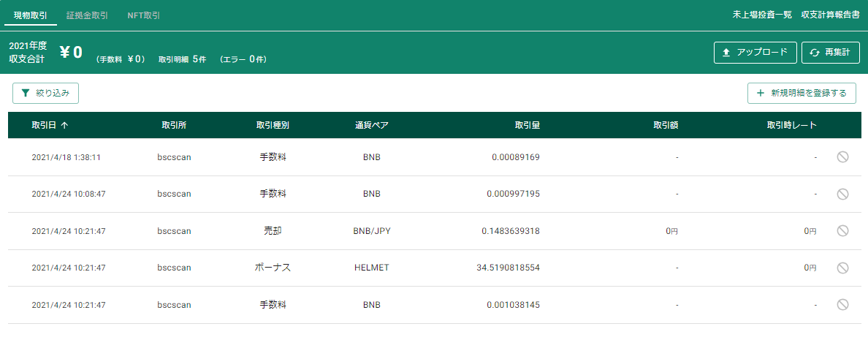Click HELMET currency pair cell

point(371,268)
